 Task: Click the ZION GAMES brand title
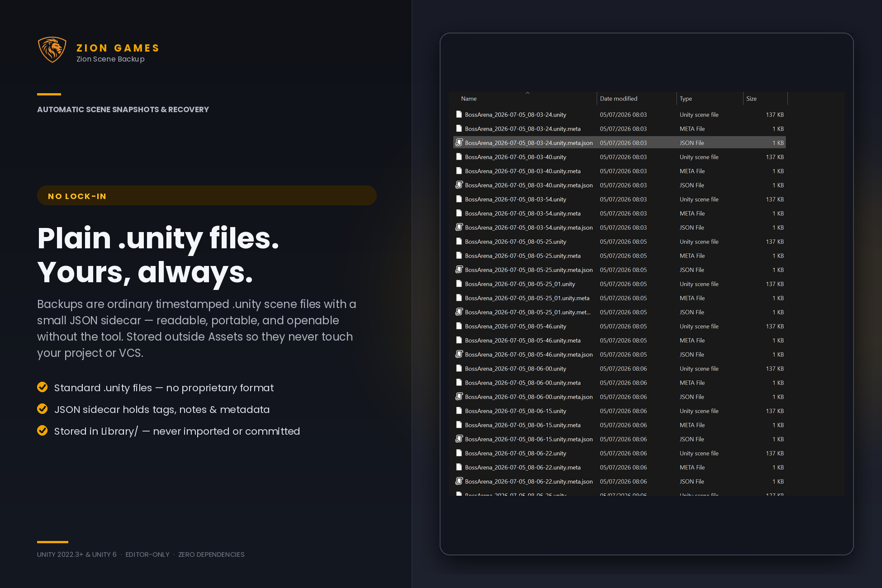tap(118, 48)
